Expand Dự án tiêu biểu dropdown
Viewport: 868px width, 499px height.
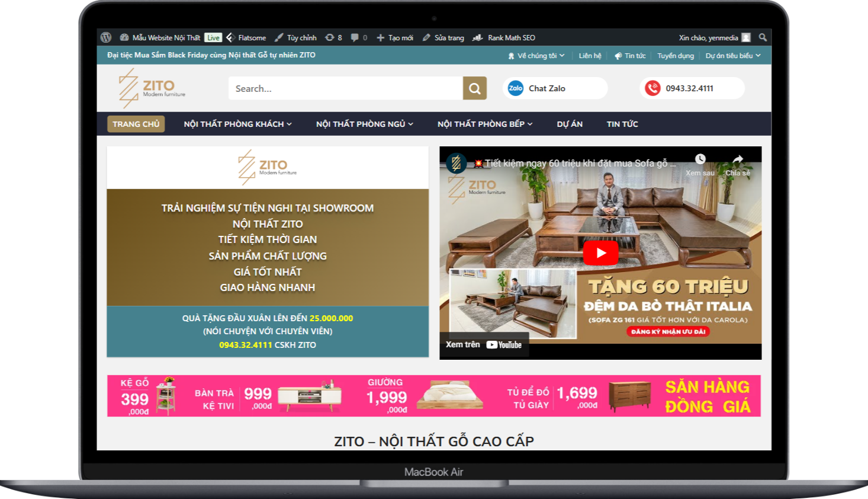[733, 56]
